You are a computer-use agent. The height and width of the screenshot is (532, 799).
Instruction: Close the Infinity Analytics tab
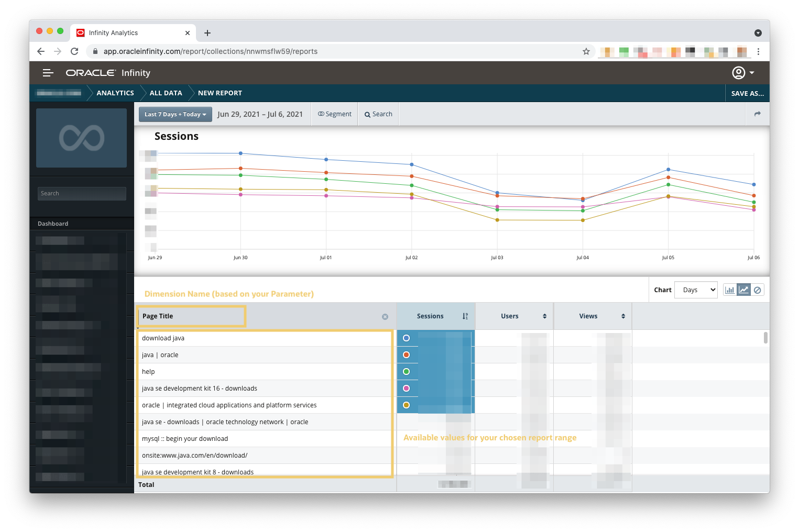click(188, 33)
